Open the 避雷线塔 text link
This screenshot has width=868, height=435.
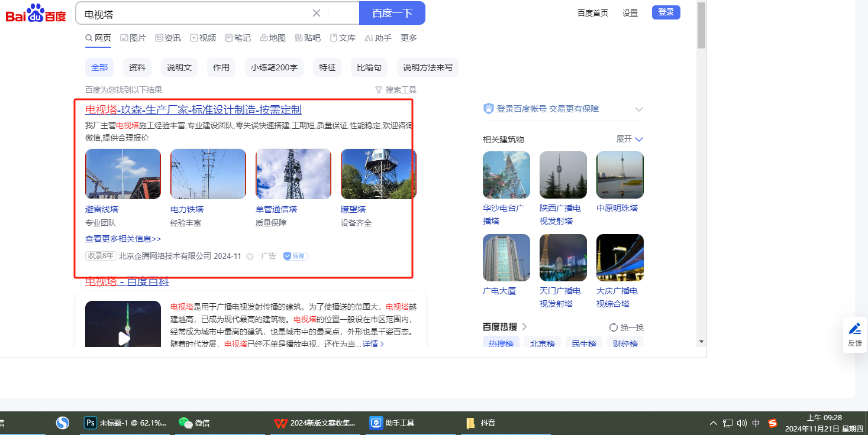(102, 209)
